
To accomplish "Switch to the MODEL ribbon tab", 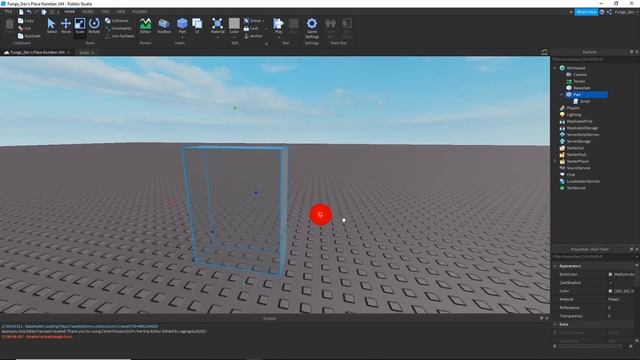I will pos(88,12).
